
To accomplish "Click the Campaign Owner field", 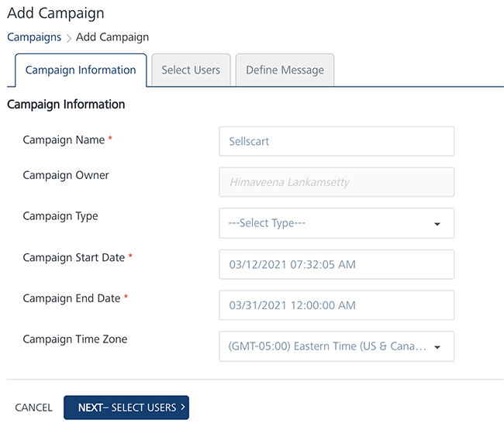I will [x=337, y=182].
